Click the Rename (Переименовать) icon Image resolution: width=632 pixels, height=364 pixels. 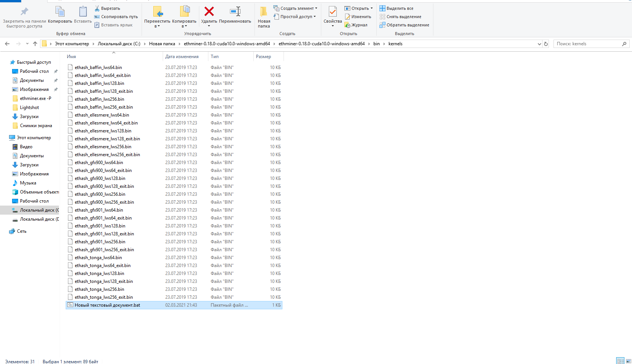235,12
